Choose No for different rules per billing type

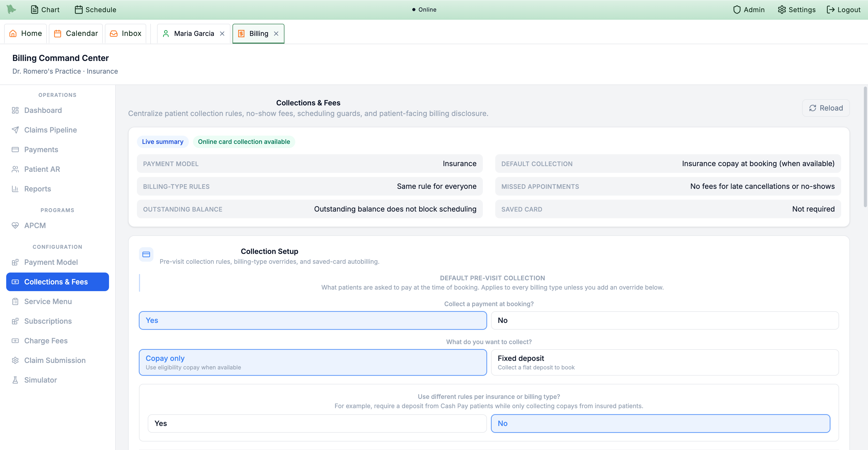660,423
